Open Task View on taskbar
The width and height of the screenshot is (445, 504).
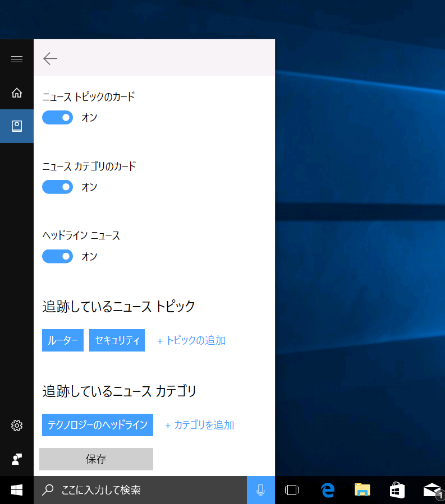tap(292, 490)
